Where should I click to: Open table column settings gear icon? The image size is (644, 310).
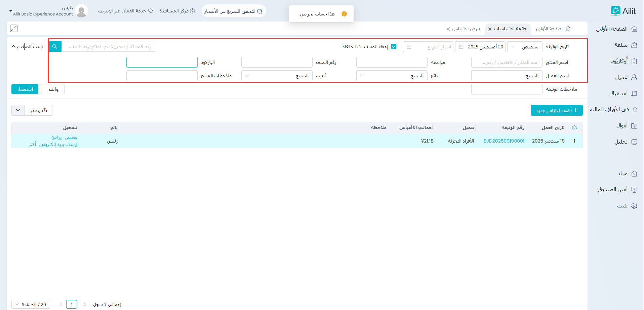pos(574,128)
